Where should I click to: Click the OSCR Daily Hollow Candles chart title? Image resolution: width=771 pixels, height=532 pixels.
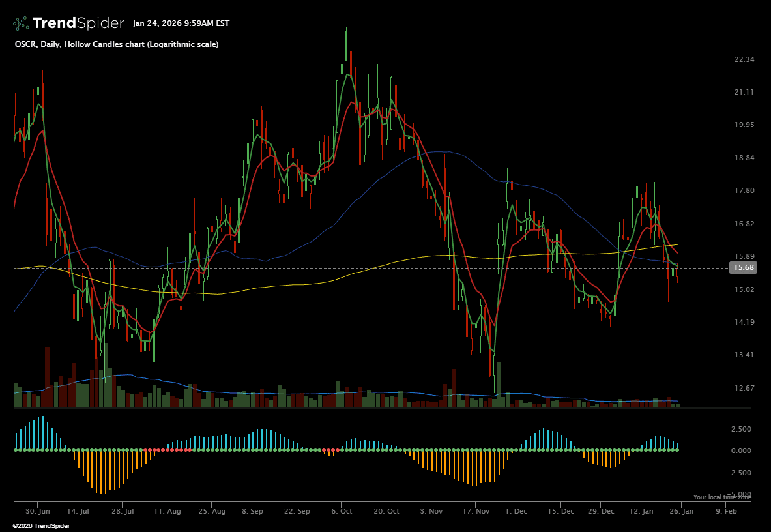[116, 44]
